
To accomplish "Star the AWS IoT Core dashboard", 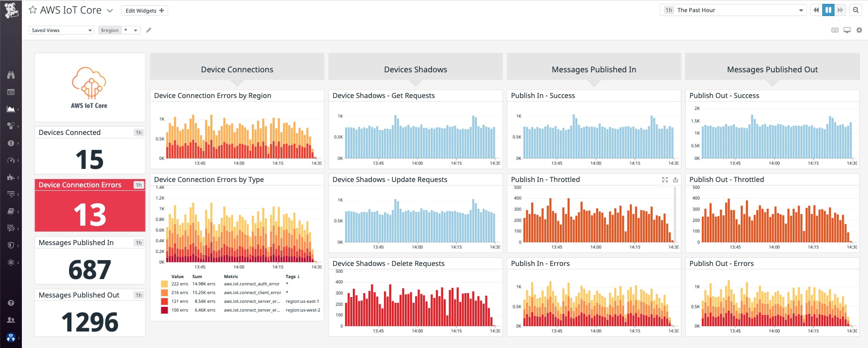I will click(33, 10).
